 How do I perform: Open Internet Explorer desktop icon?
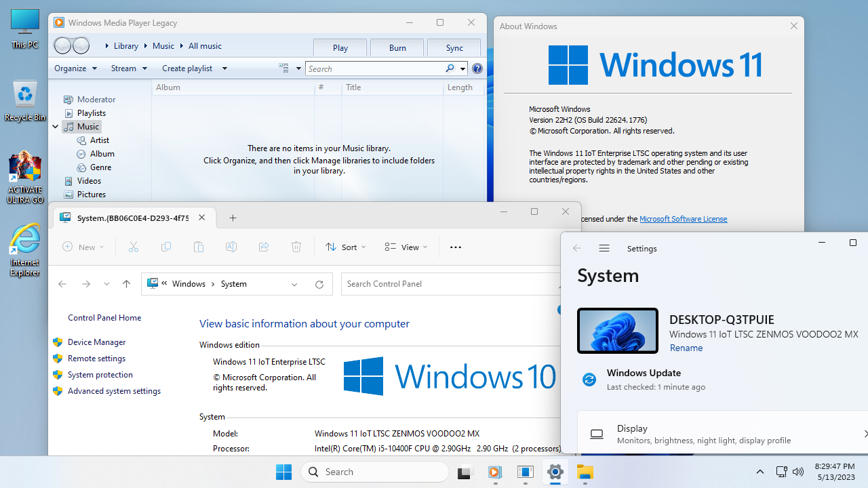point(25,250)
